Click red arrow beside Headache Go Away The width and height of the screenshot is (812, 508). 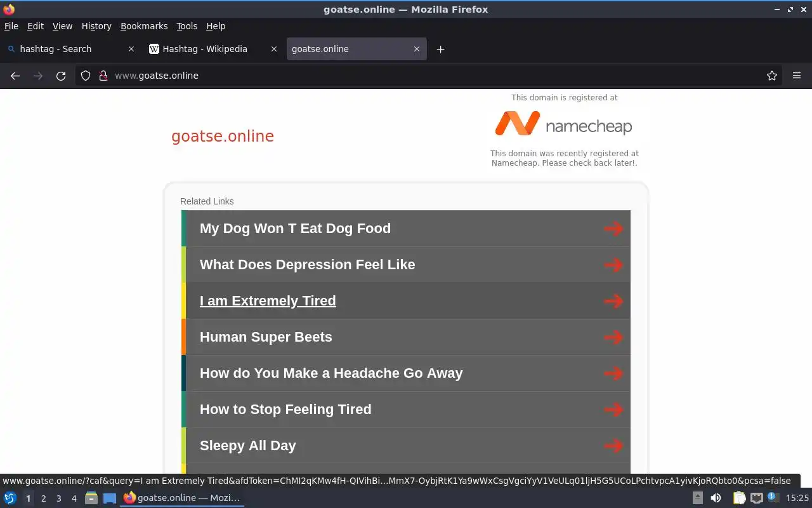click(x=613, y=373)
